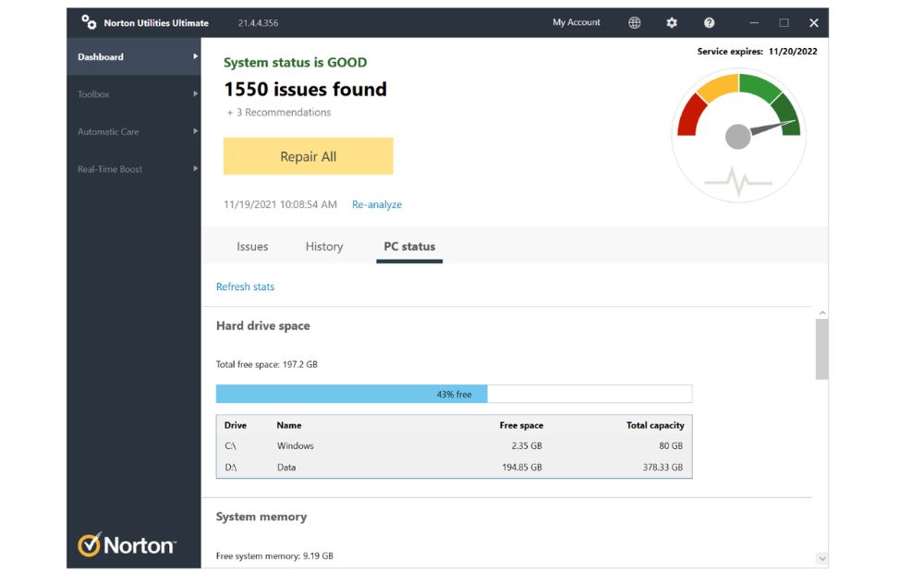
Task: Open the Toolbox sidebar section
Action: point(133,93)
